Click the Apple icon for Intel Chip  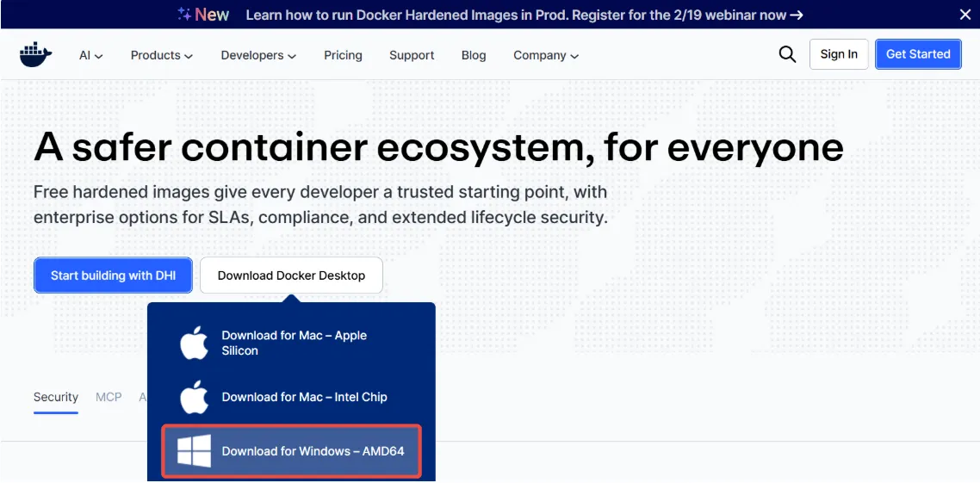pyautogui.click(x=194, y=397)
